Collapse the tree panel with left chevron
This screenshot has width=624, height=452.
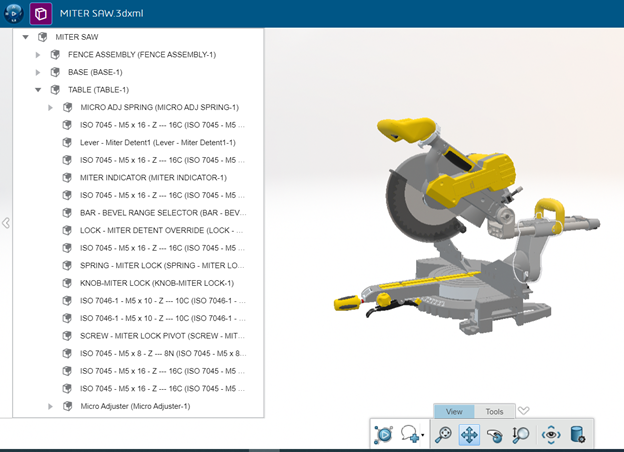coord(6,223)
